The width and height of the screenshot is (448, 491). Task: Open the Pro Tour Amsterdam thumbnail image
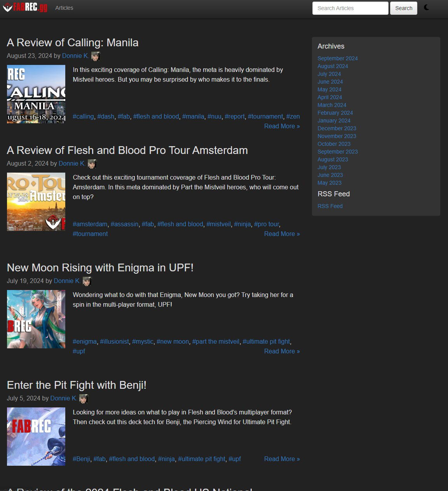point(36,202)
